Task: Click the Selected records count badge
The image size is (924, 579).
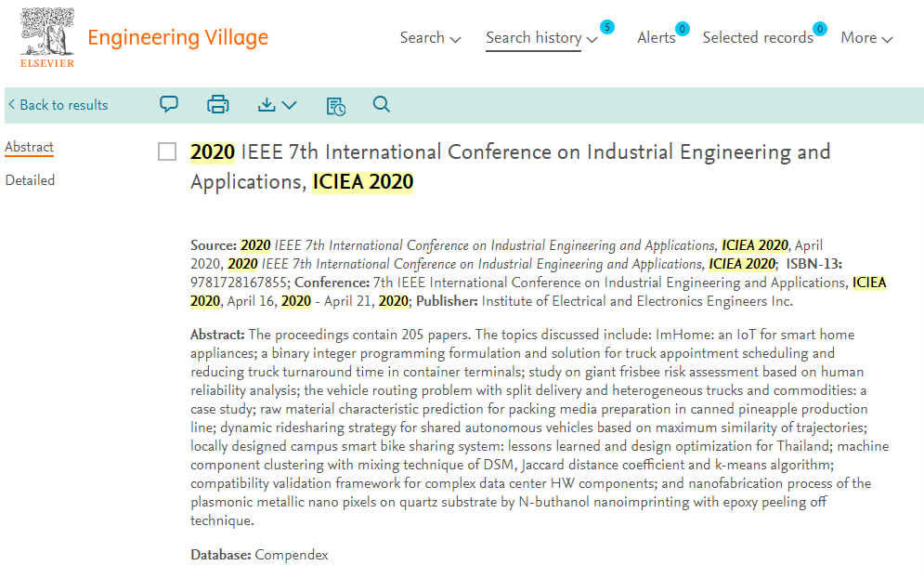Action: pos(819,29)
